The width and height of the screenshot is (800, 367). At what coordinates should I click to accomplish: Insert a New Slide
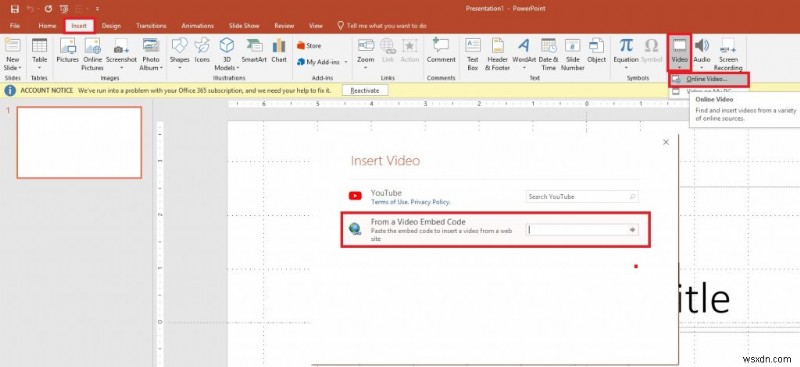(12, 55)
